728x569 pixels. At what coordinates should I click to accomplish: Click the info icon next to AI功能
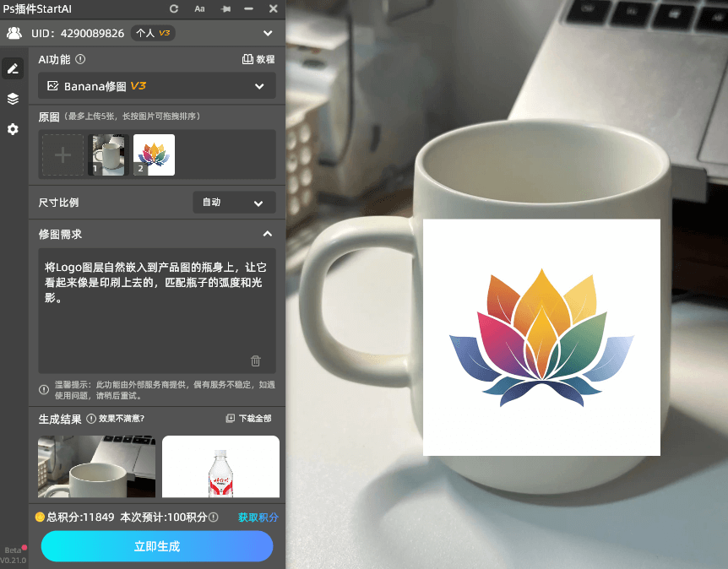[79, 59]
